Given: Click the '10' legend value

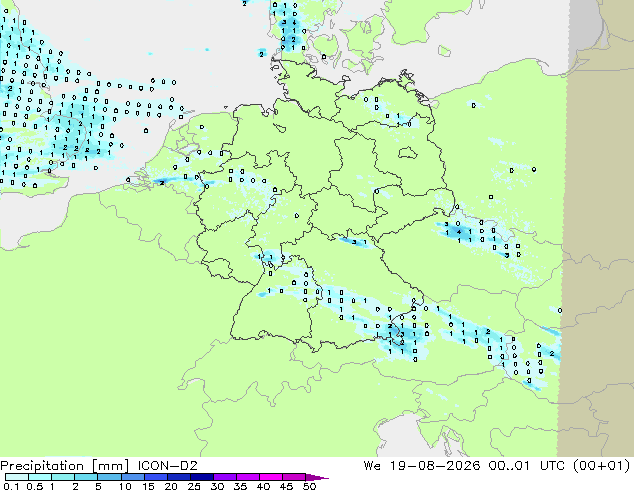Looking at the screenshot, I should 125,486.
